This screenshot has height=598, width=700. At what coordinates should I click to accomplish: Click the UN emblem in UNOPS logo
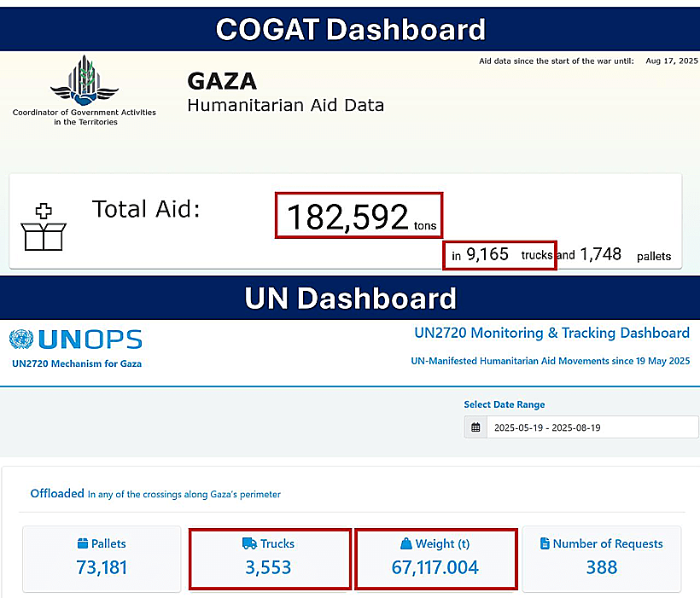(x=20, y=340)
